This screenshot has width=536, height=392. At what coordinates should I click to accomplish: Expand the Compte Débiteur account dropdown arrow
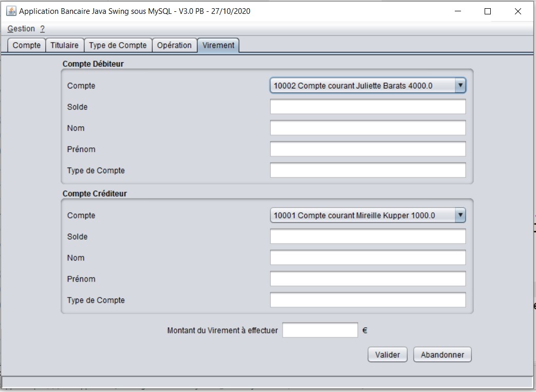click(x=460, y=86)
